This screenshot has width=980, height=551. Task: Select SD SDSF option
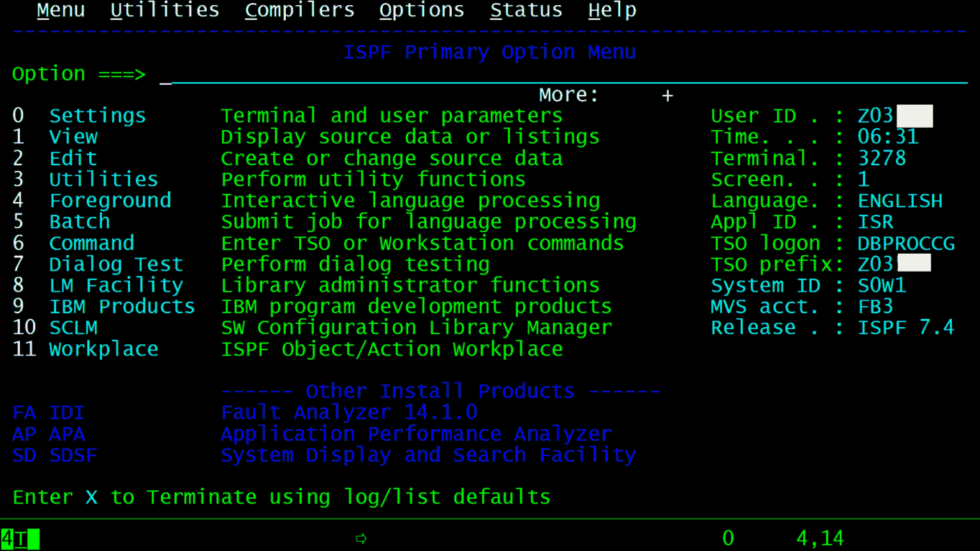click(x=55, y=455)
